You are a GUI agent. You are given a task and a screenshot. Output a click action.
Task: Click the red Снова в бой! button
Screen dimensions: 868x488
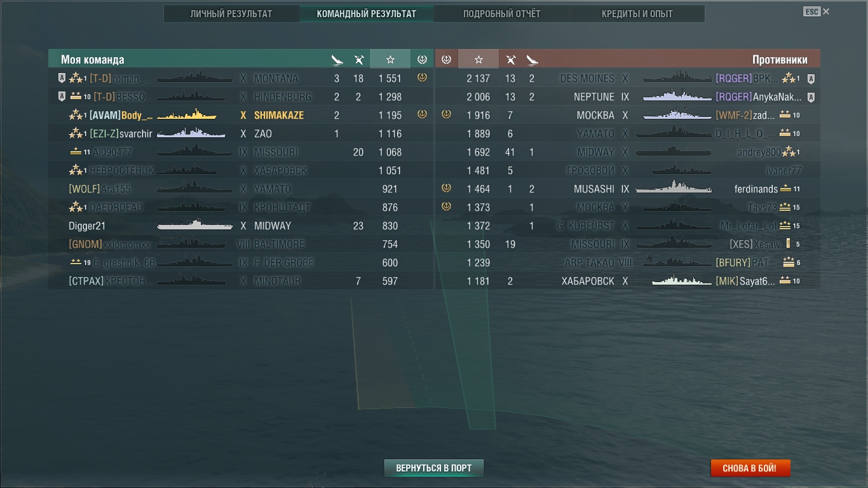pos(750,468)
